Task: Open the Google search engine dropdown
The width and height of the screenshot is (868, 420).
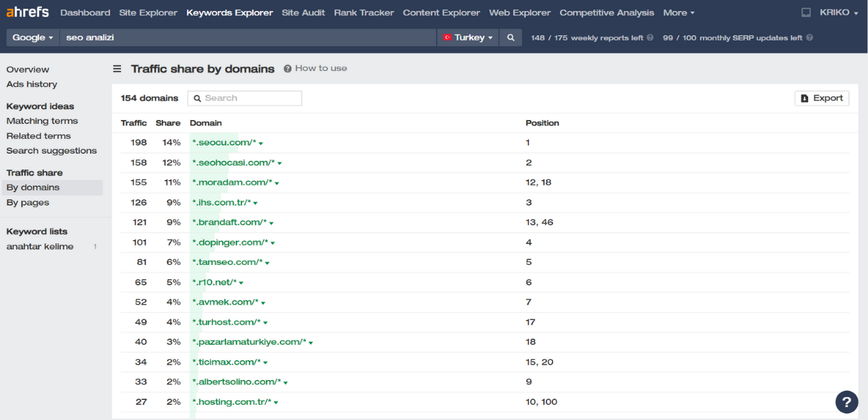Action: tap(33, 38)
